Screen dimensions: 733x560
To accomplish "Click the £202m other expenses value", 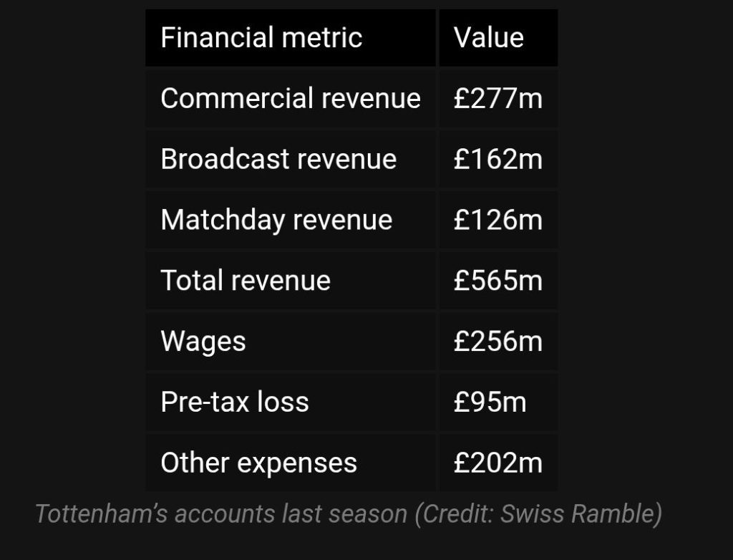I will pyautogui.click(x=498, y=463).
